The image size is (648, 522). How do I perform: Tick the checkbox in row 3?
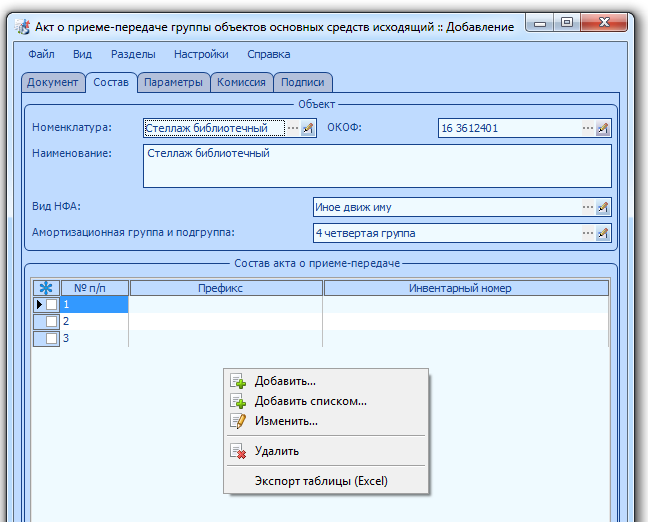pos(52,338)
